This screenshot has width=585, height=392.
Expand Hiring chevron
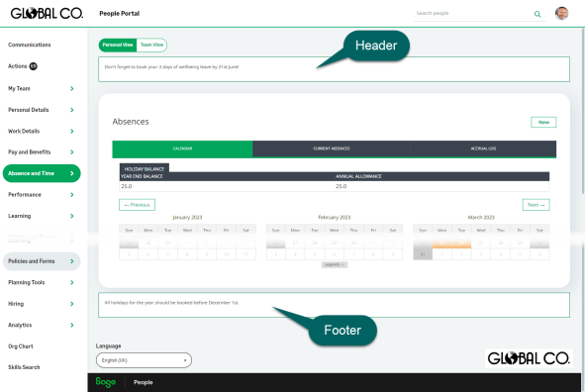[72, 304]
